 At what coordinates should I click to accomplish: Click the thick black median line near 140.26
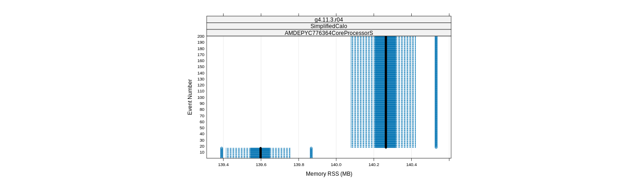point(386,92)
